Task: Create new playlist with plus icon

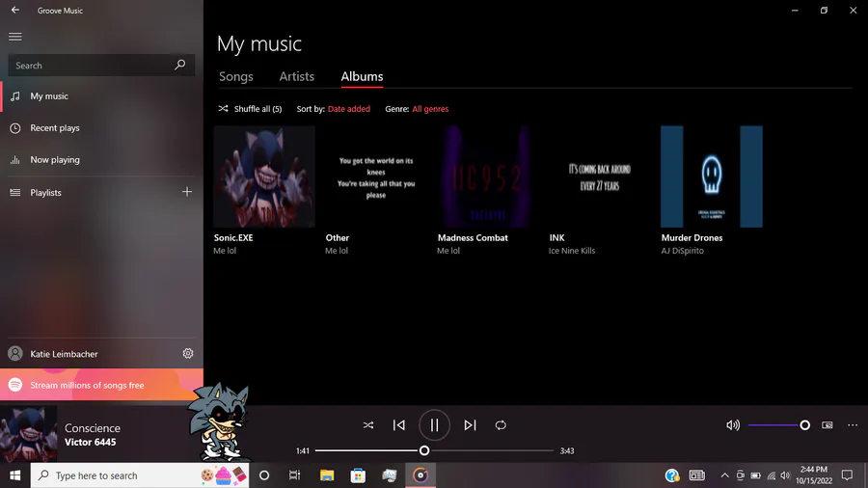Action: (187, 192)
